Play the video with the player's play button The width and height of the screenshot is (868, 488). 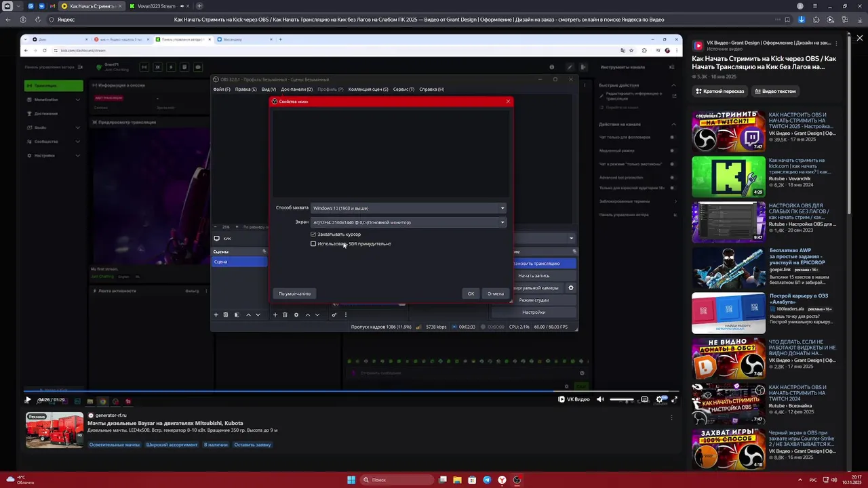[x=28, y=400]
